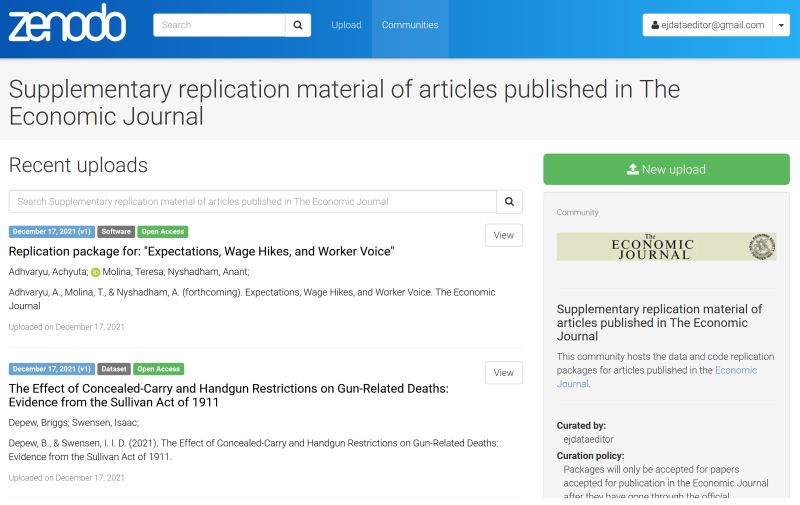Select author name Adhvaryu, Achyuta
The width and height of the screenshot is (800, 505).
coord(48,272)
